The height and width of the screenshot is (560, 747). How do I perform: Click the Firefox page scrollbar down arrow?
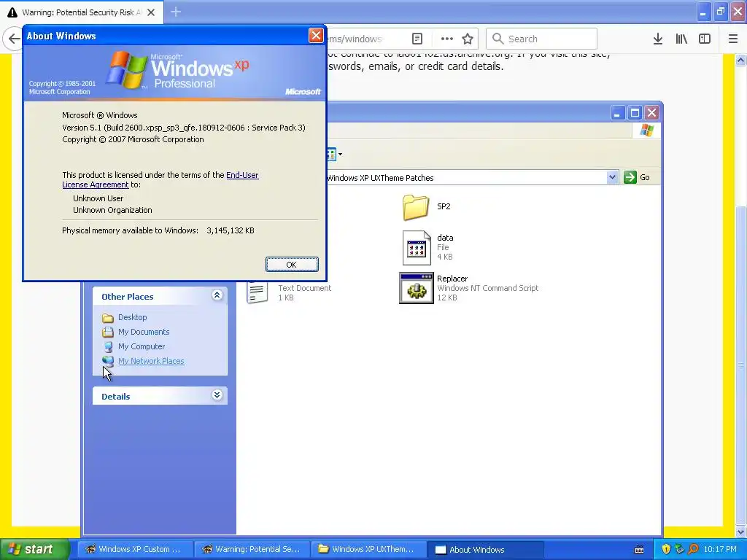click(x=741, y=532)
